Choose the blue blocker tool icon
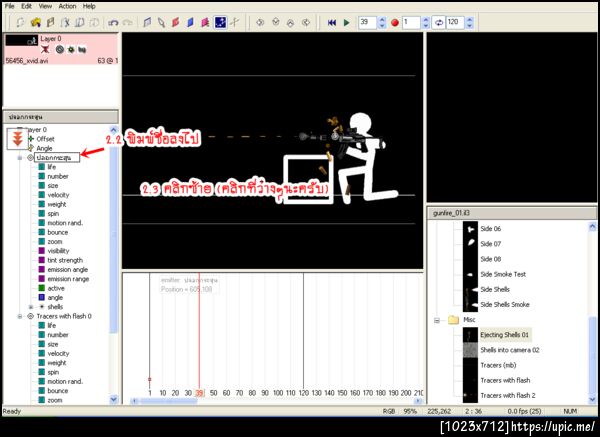 [x=190, y=23]
